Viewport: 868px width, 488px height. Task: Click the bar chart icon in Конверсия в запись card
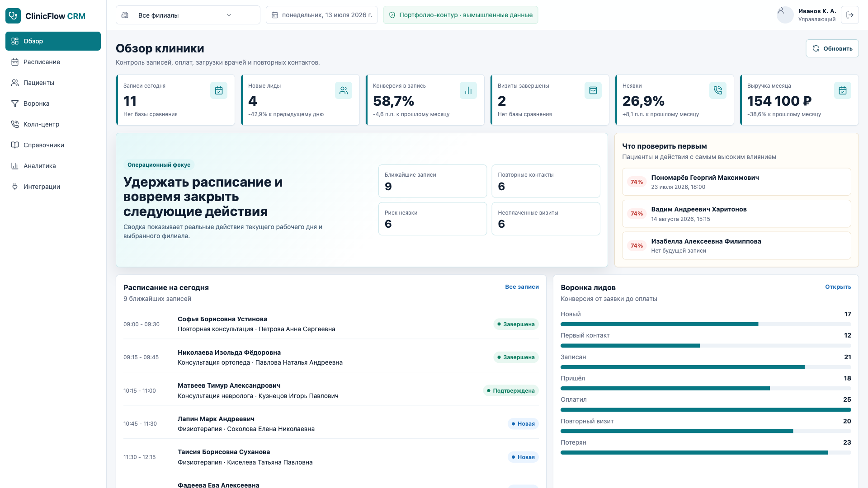point(468,90)
